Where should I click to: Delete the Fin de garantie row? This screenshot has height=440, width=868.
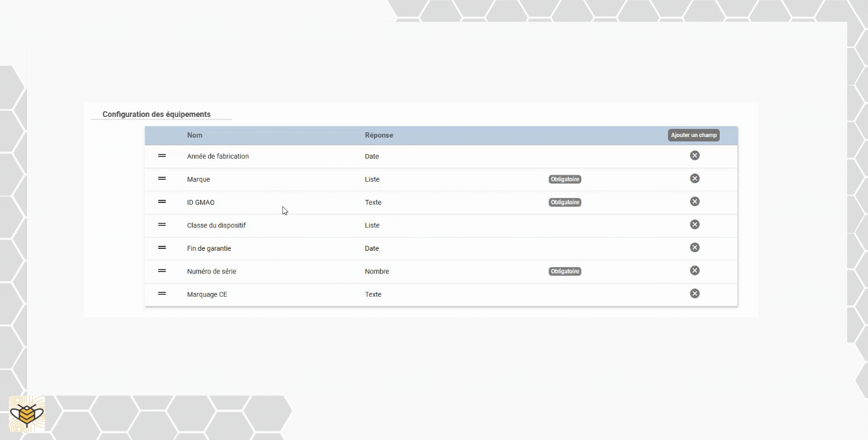click(695, 248)
